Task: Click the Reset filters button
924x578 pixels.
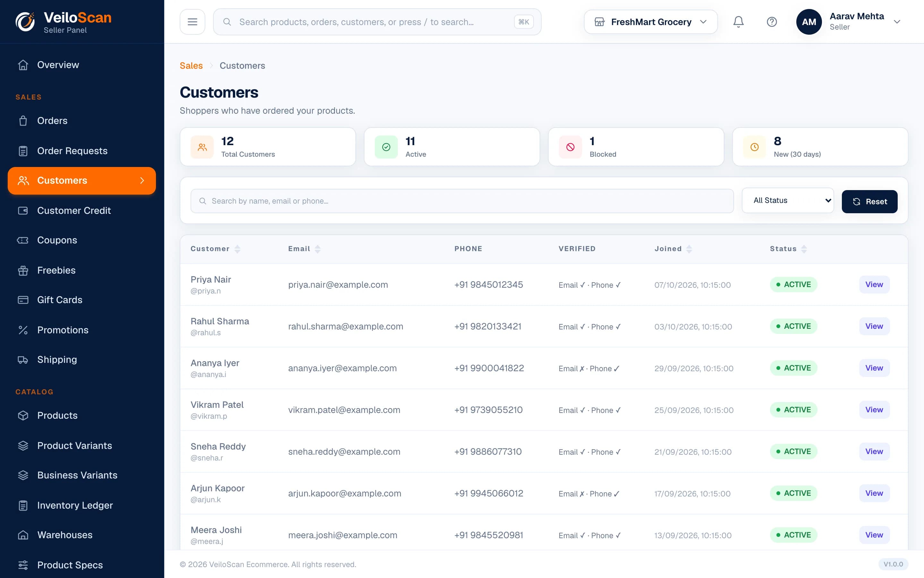Action: [x=869, y=201]
